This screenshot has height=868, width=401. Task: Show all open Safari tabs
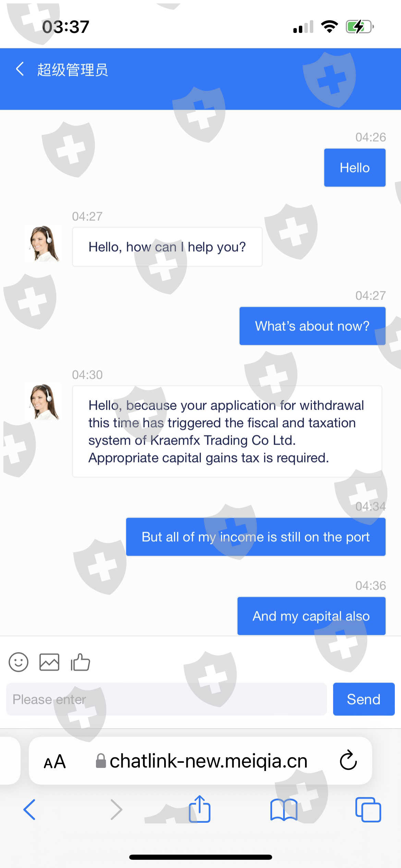coord(368,810)
